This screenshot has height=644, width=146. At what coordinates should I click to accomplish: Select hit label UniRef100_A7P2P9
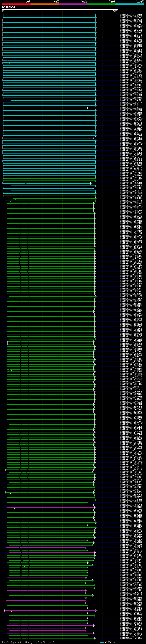pyautogui.click(x=131, y=27)
